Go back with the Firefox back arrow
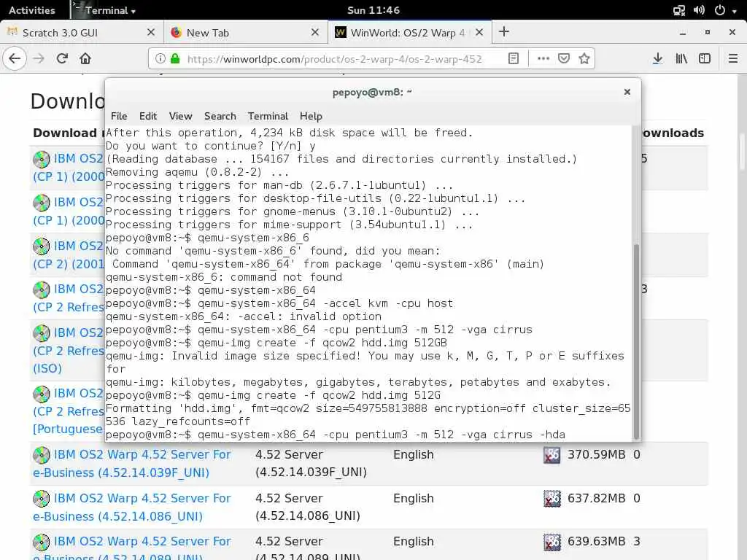This screenshot has height=560, width=747. coord(15,58)
